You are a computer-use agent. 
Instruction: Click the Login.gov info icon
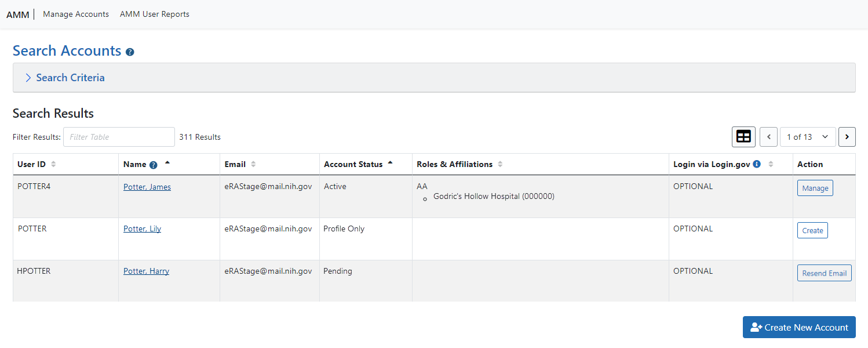[757, 164]
